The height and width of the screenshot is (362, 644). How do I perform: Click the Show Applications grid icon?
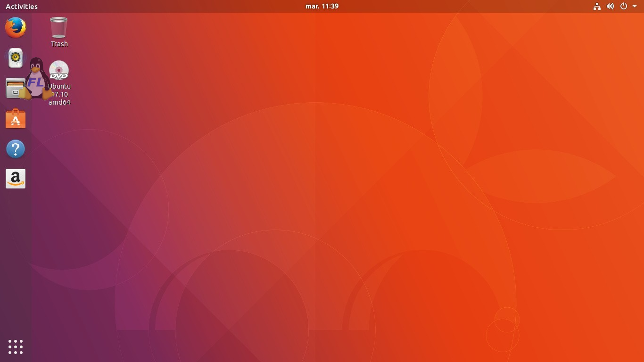point(15,346)
